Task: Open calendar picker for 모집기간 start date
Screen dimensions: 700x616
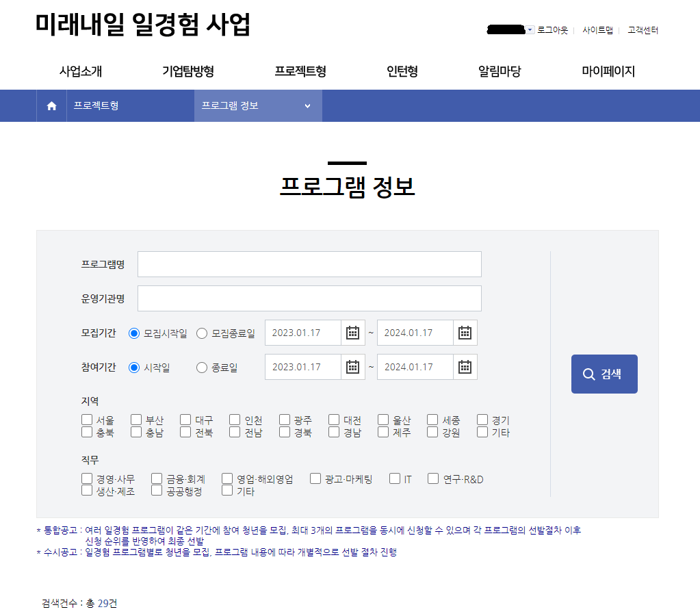Action: (353, 333)
